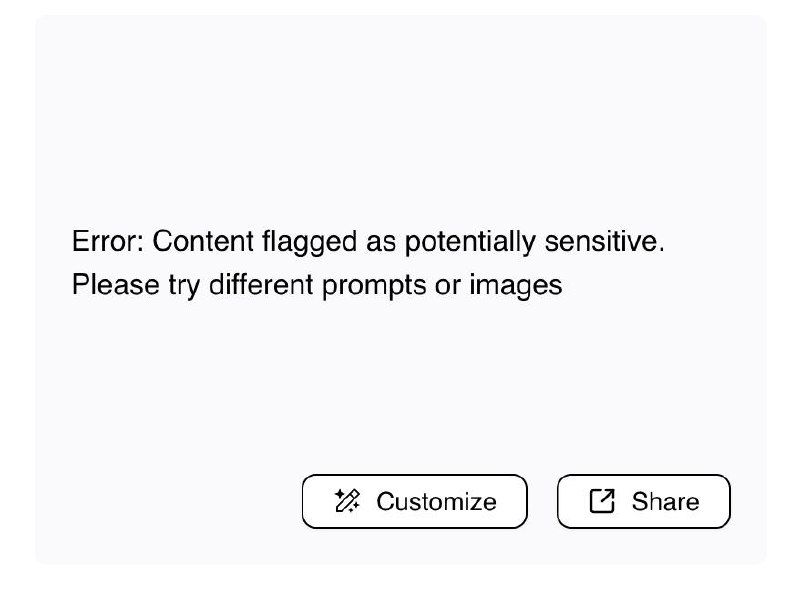Click the phrase 'potentially sensitive' in the error

[535, 242]
